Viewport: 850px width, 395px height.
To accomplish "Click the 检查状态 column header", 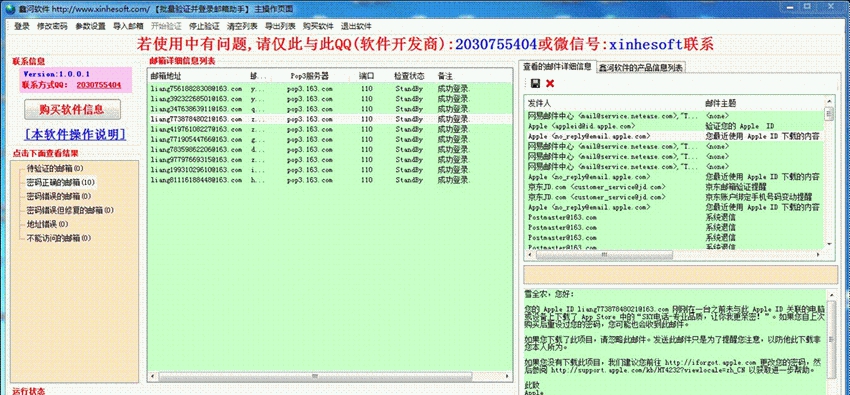I will 409,76.
